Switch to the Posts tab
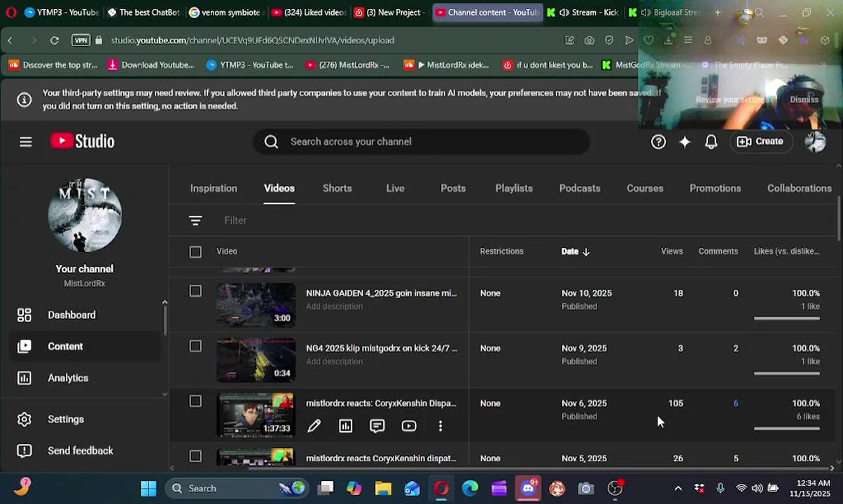 pyautogui.click(x=453, y=188)
